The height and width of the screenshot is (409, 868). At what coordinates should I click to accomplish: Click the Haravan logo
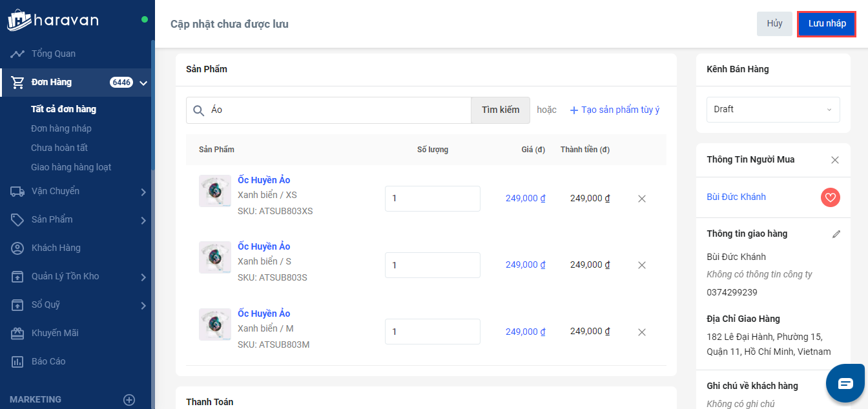53,20
